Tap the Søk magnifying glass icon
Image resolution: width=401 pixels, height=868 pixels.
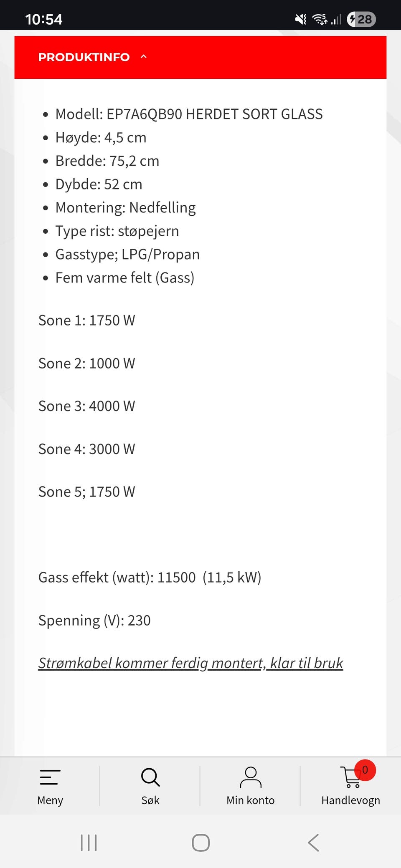150,777
